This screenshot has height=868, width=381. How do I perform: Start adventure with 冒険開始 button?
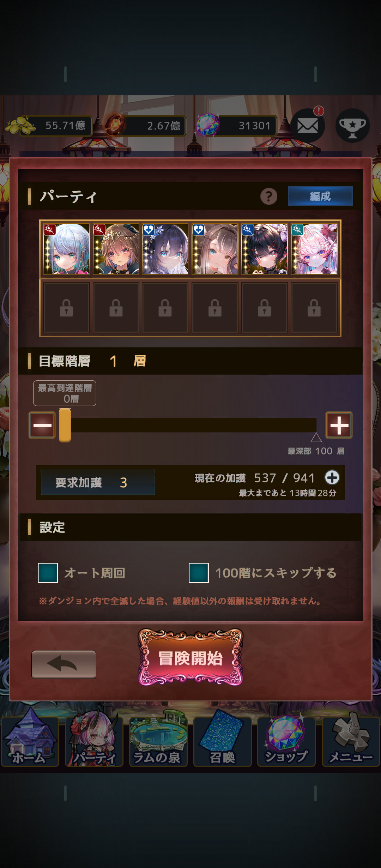(x=190, y=658)
